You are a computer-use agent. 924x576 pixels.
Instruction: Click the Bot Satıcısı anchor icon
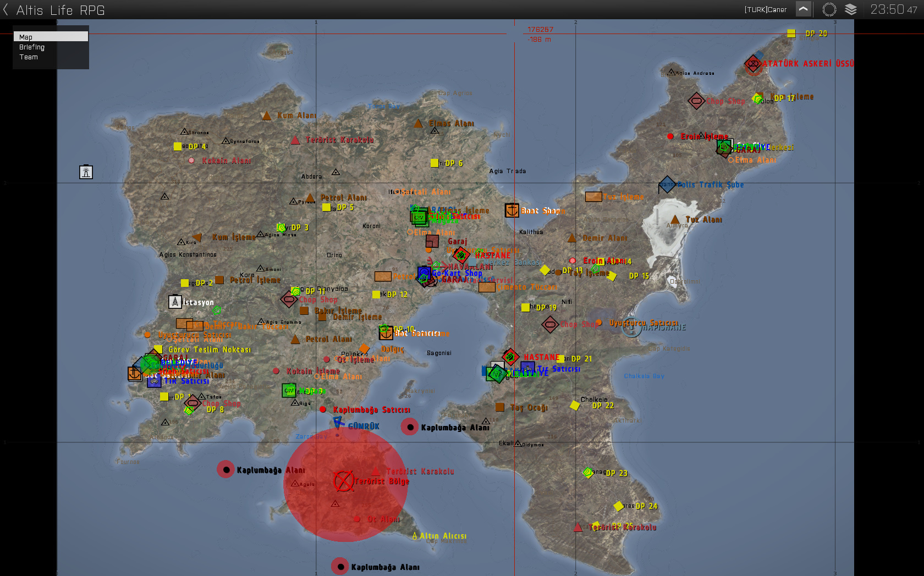pyautogui.click(x=386, y=333)
